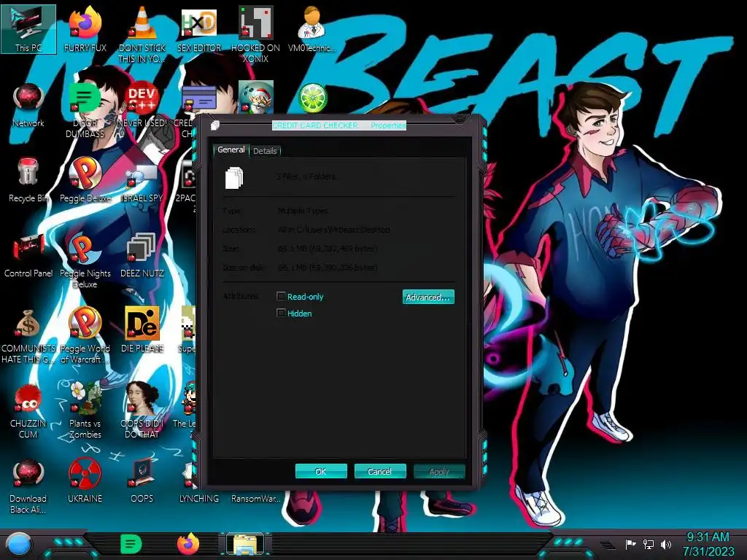Switch to the General tab
This screenshot has height=560, width=747.
(231, 149)
